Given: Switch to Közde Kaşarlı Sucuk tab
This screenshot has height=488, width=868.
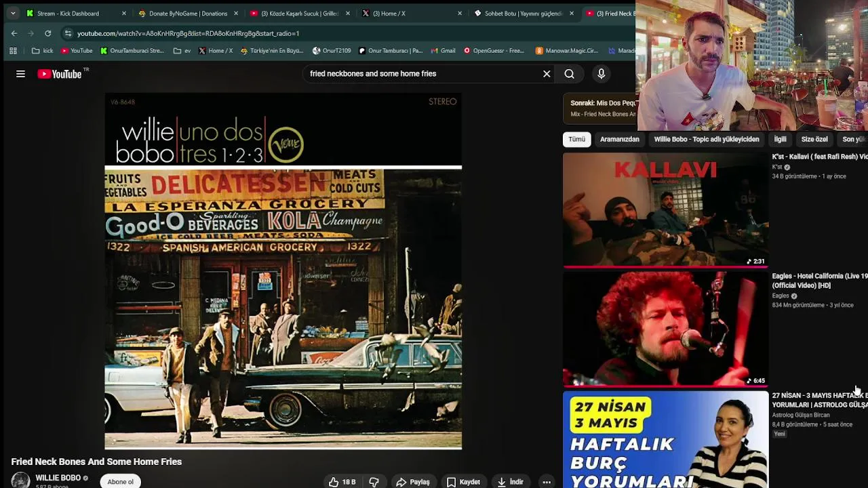Looking at the screenshot, I should point(300,13).
